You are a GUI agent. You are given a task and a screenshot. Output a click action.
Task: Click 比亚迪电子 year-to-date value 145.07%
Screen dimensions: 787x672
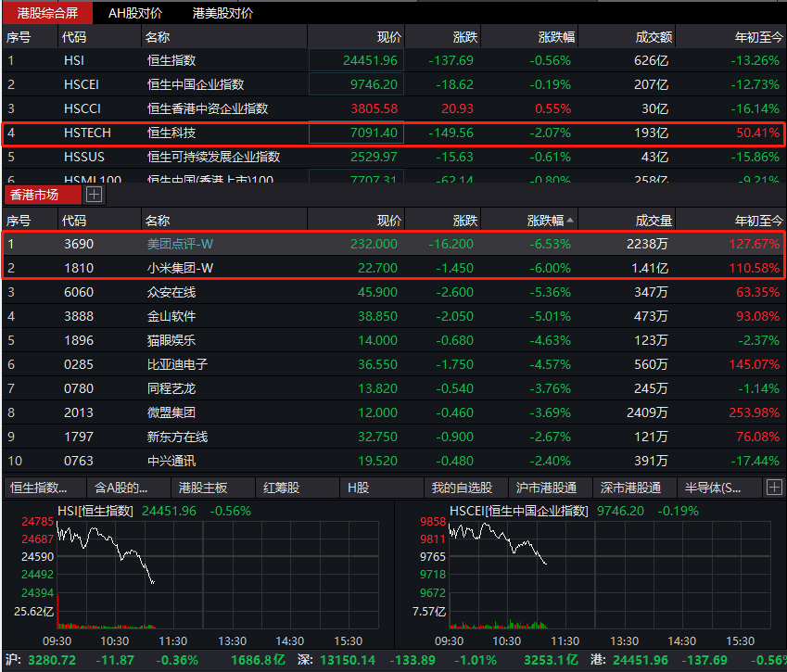755,364
